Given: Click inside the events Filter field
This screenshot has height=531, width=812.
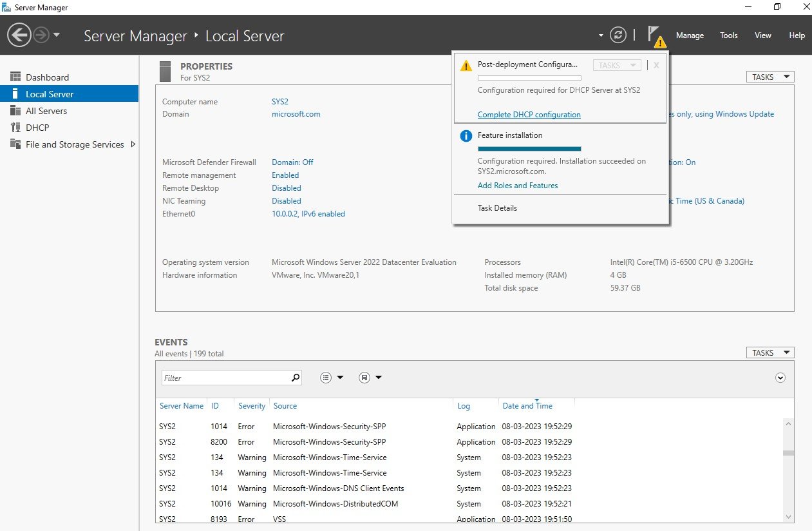Looking at the screenshot, I should (225, 378).
